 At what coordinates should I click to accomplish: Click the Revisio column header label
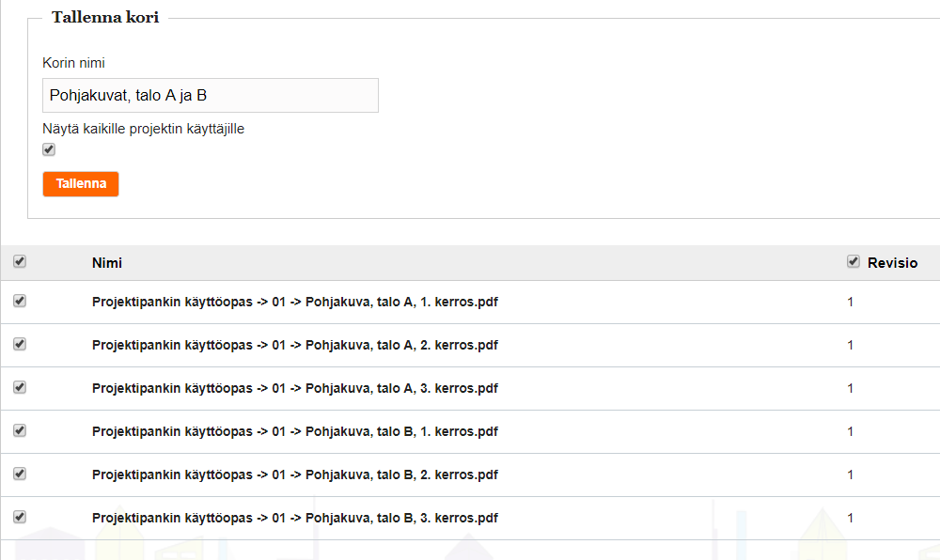click(x=892, y=263)
